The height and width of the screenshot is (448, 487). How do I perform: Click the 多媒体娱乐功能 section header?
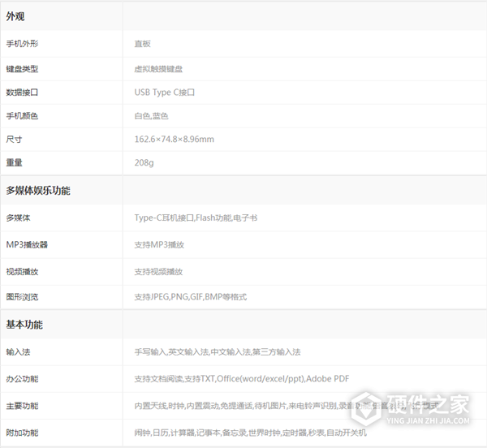pyautogui.click(x=38, y=191)
